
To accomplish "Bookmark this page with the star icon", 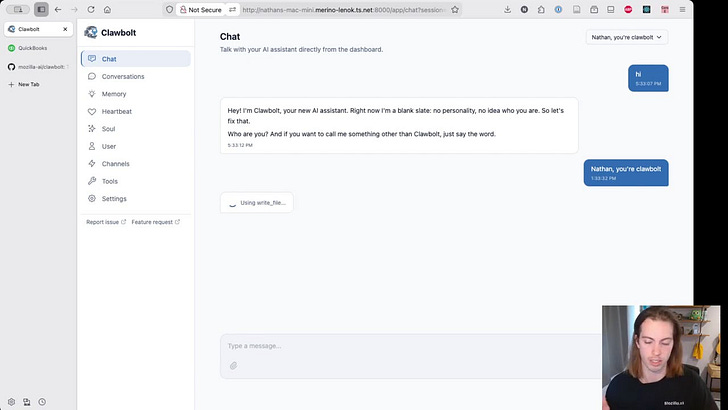I will tap(455, 9).
